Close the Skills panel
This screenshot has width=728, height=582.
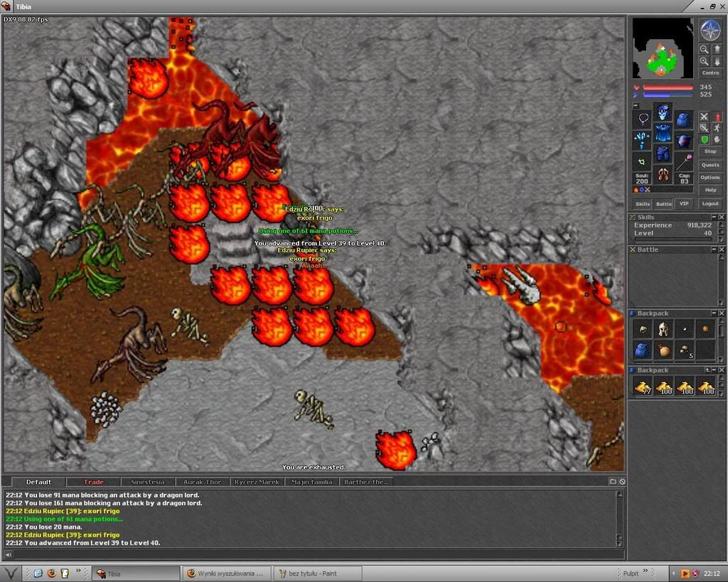[x=722, y=217]
